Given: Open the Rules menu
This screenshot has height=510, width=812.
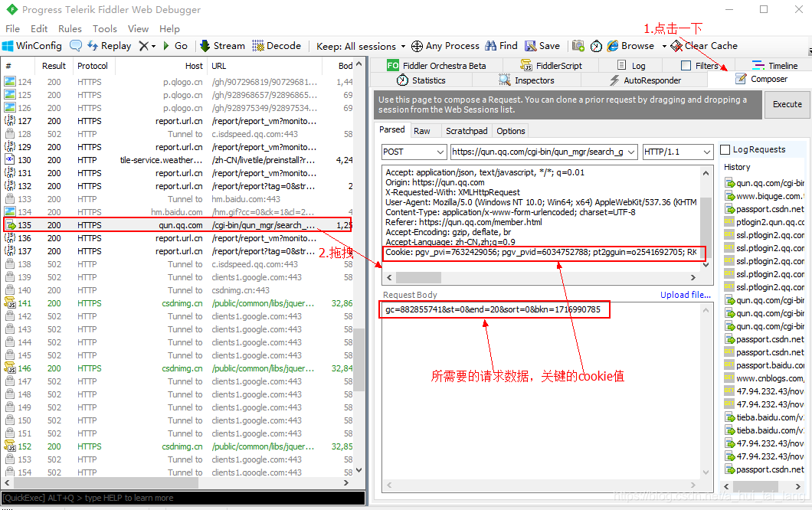Looking at the screenshot, I should (70, 29).
